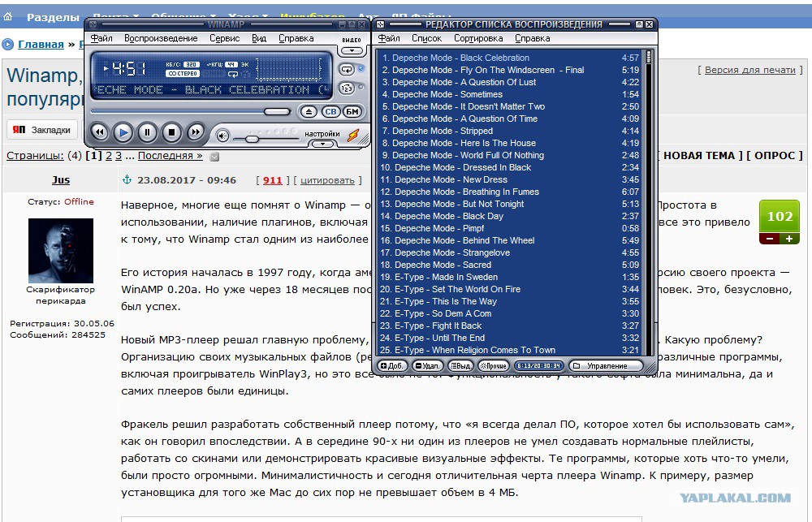
Task: Click the Winamp Previous track button
Action: (100, 132)
